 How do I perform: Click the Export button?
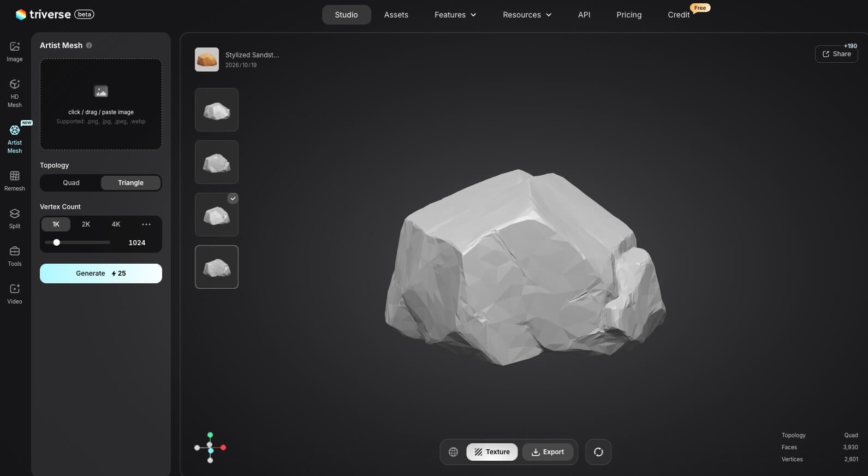[x=548, y=452]
